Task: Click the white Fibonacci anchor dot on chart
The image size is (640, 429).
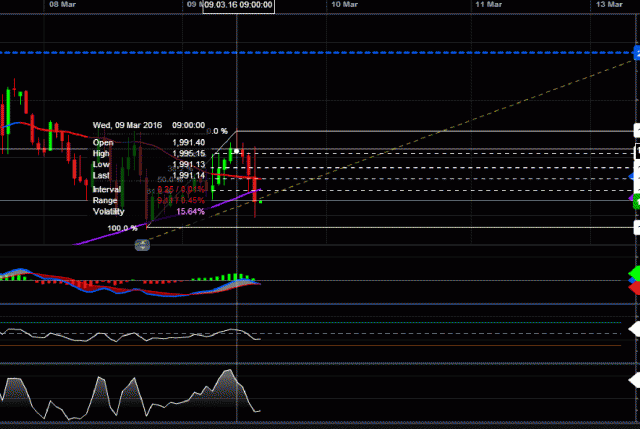Action: point(236,150)
